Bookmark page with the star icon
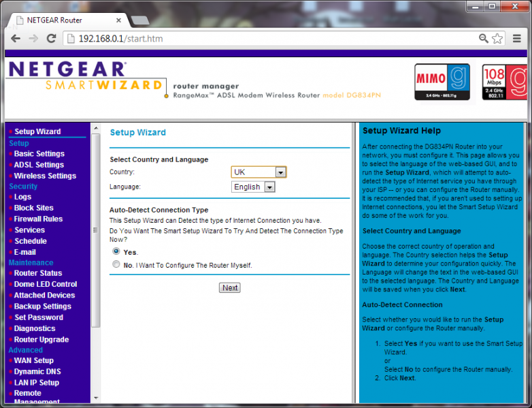 point(497,38)
